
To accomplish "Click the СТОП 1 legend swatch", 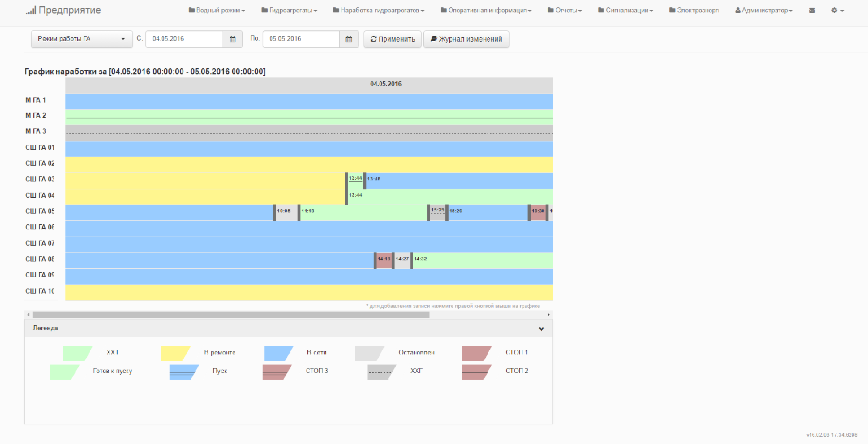I will (476, 353).
